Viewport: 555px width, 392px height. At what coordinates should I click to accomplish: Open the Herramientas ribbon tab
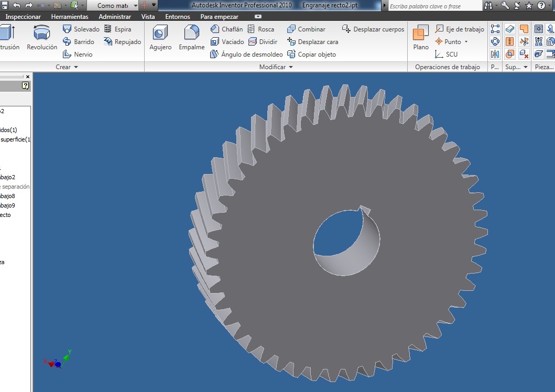(70, 17)
